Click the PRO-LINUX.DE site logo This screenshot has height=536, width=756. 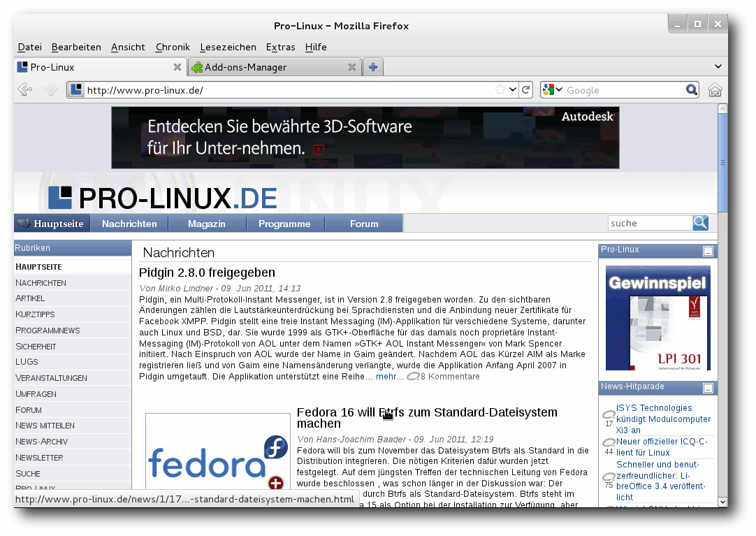coord(163,198)
